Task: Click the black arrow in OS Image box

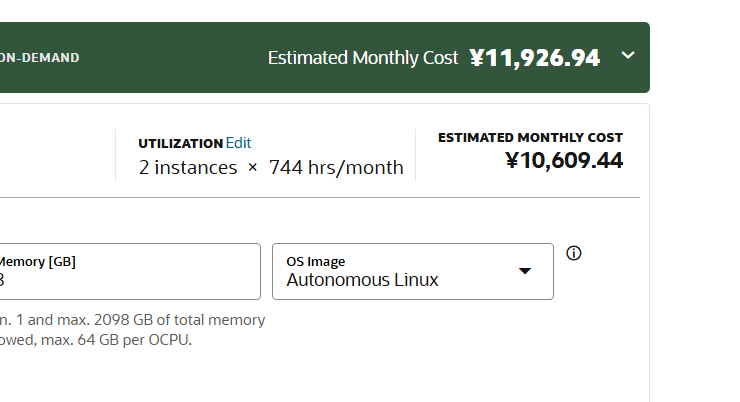Action: click(525, 271)
